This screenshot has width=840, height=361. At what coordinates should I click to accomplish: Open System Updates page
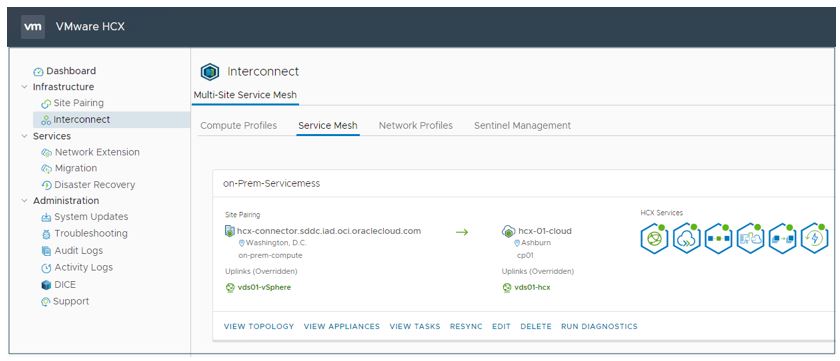91,217
